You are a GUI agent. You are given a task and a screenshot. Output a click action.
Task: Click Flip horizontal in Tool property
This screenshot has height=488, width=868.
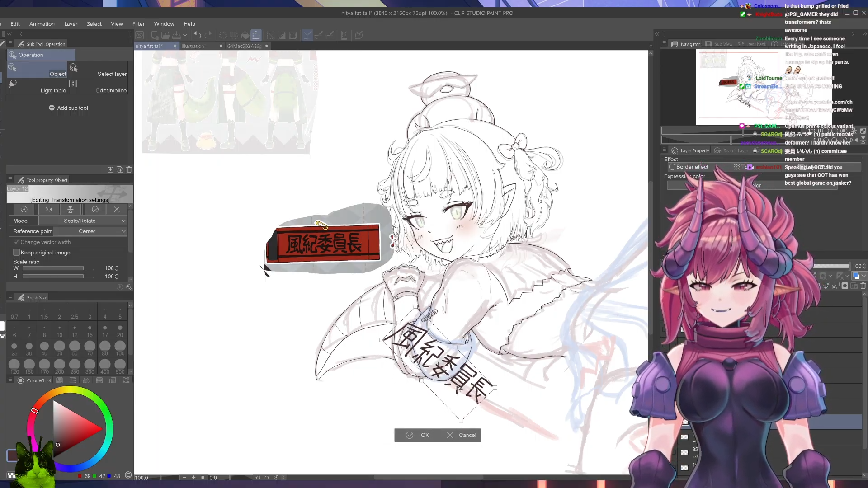[49, 209]
